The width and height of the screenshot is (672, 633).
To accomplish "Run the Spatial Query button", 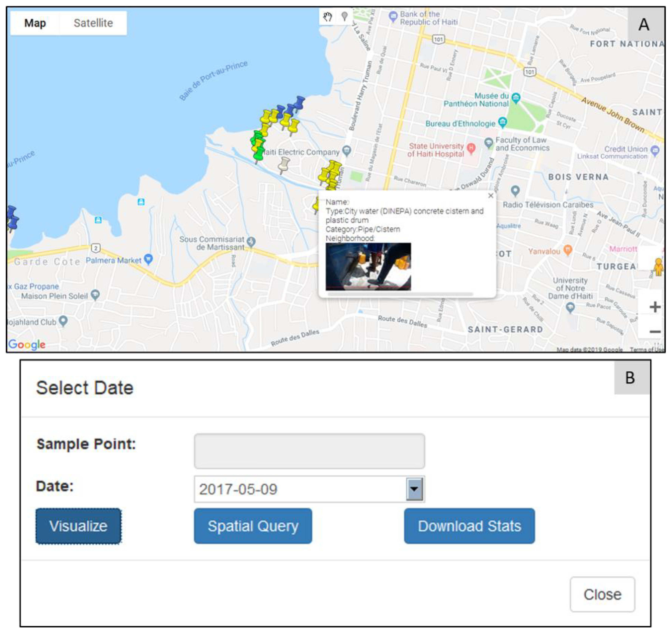I will coord(253,526).
